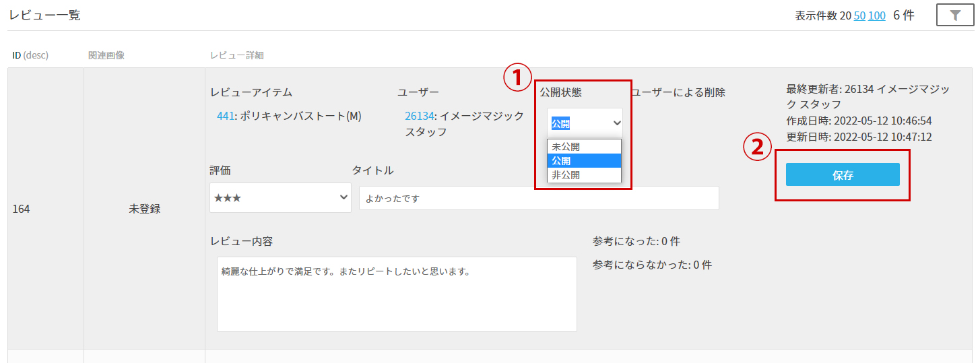Open user link 26134

419,116
